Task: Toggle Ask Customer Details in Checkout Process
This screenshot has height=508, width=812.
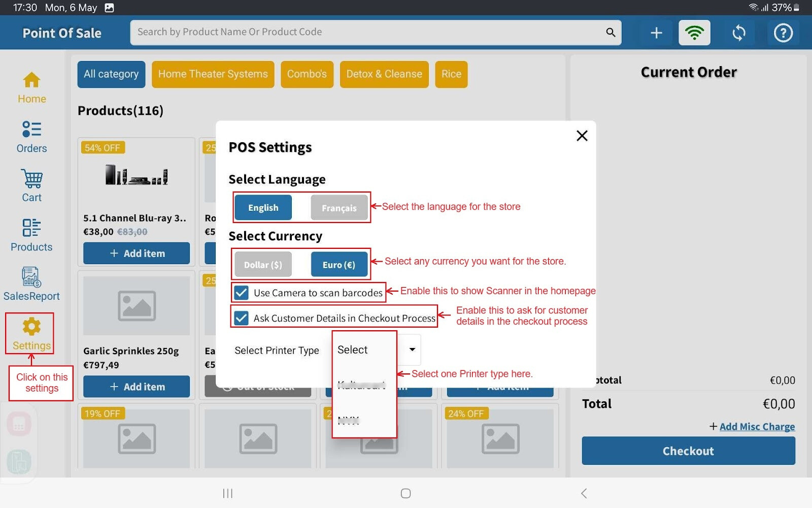Action: coord(242,319)
